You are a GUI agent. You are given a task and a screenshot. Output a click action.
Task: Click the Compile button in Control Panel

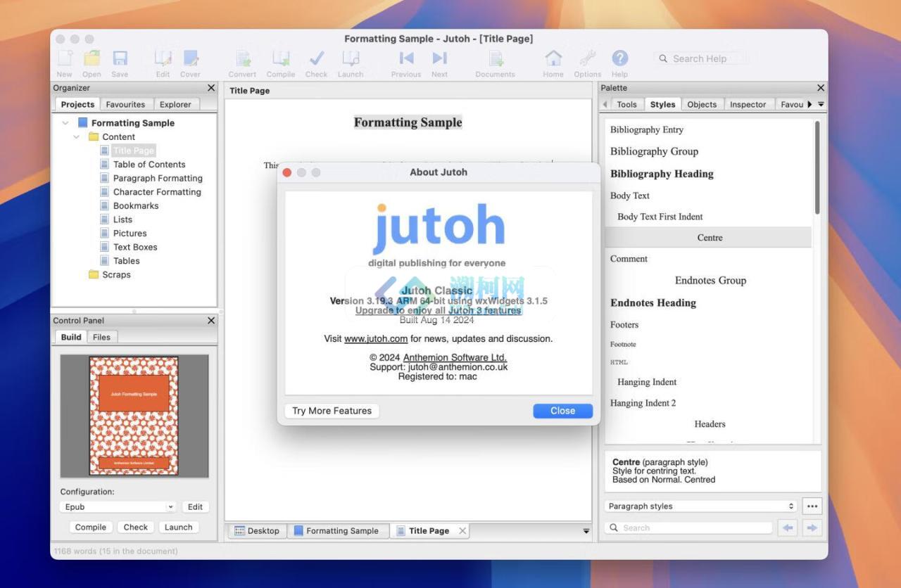click(x=91, y=527)
